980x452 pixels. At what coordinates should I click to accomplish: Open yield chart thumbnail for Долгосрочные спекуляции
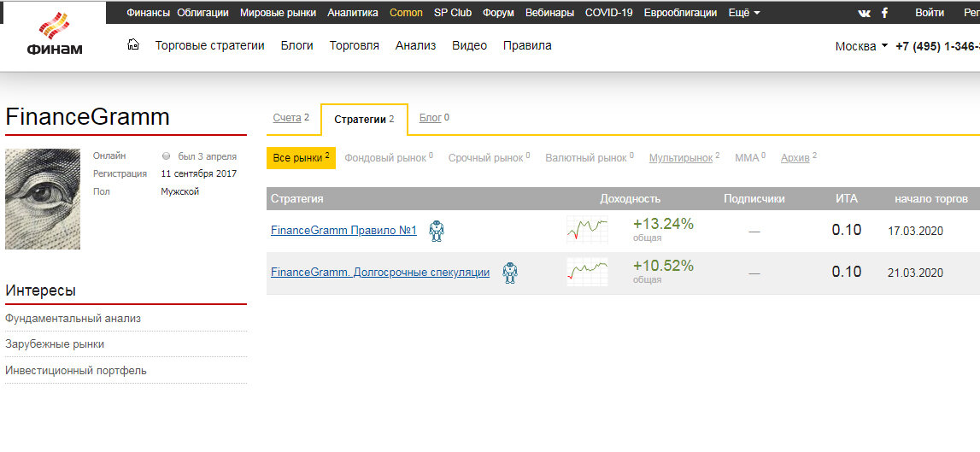pyautogui.click(x=588, y=272)
